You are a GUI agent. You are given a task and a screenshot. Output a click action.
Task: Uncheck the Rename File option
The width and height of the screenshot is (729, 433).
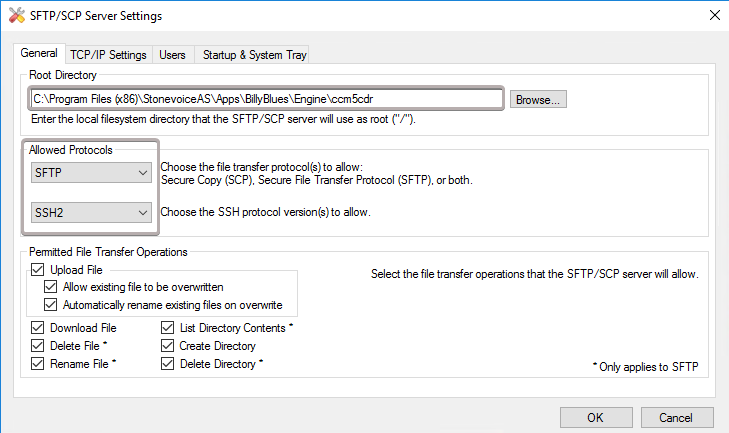tap(38, 363)
